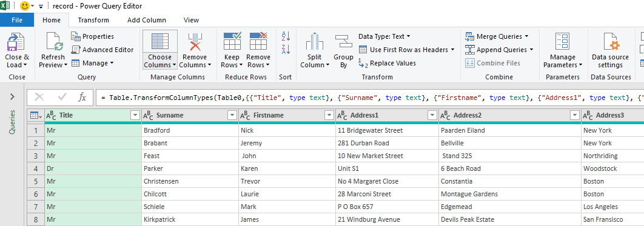644x226 pixels.
Task: Expand the Queries pane
Action: (12, 97)
